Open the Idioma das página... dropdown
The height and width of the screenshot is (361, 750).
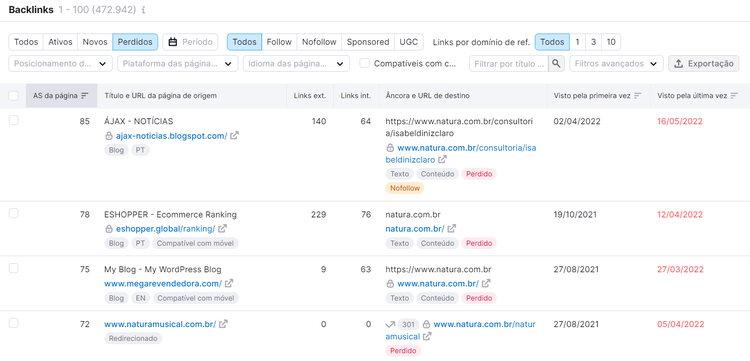tap(296, 64)
